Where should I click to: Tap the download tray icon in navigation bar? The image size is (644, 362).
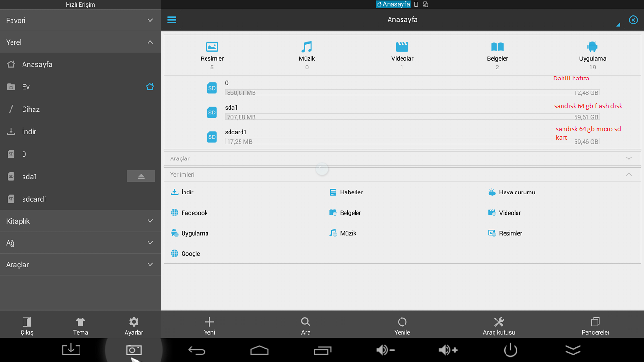(71, 350)
